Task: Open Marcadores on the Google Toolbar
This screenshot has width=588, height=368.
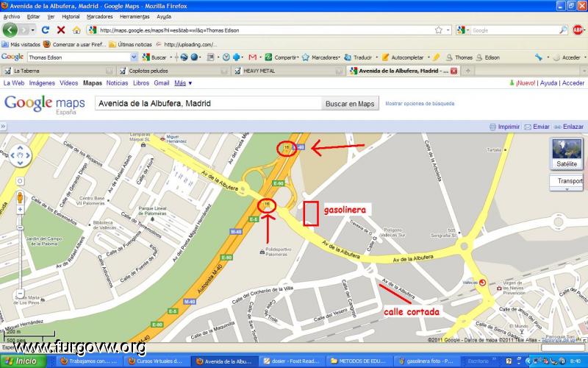Action: pos(320,57)
